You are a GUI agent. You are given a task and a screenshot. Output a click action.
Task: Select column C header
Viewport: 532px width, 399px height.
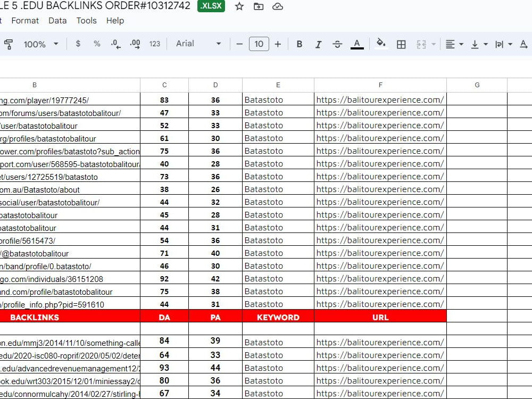click(x=164, y=85)
